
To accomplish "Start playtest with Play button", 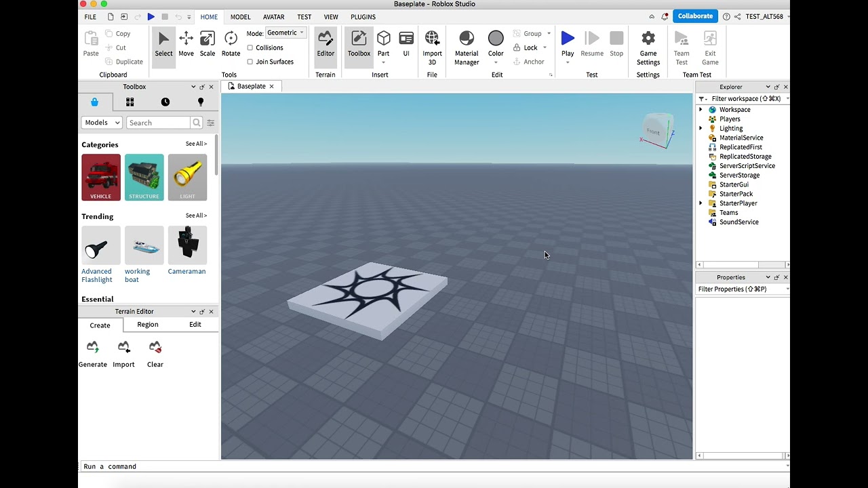I will pos(568,43).
